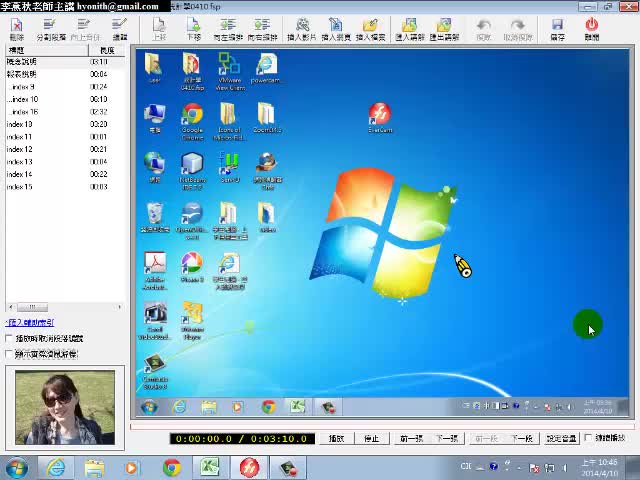Click the playback seek bar under the preview

(x=382, y=427)
